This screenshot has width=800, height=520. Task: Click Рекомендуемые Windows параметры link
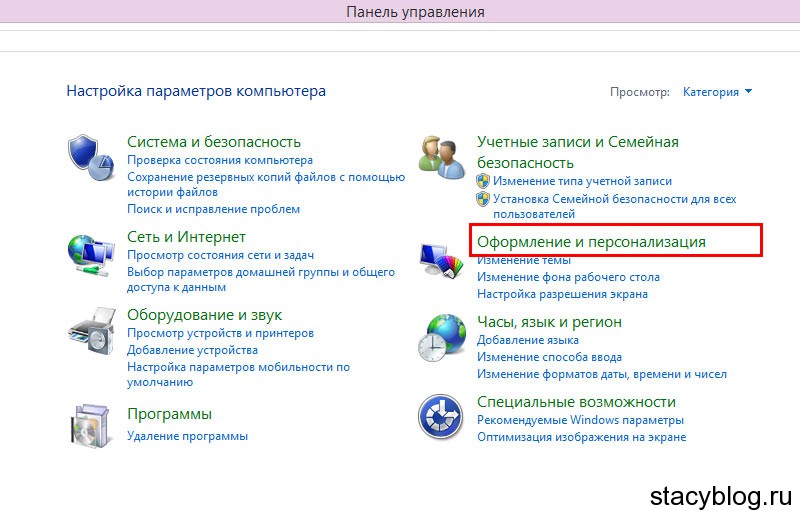[x=580, y=420]
